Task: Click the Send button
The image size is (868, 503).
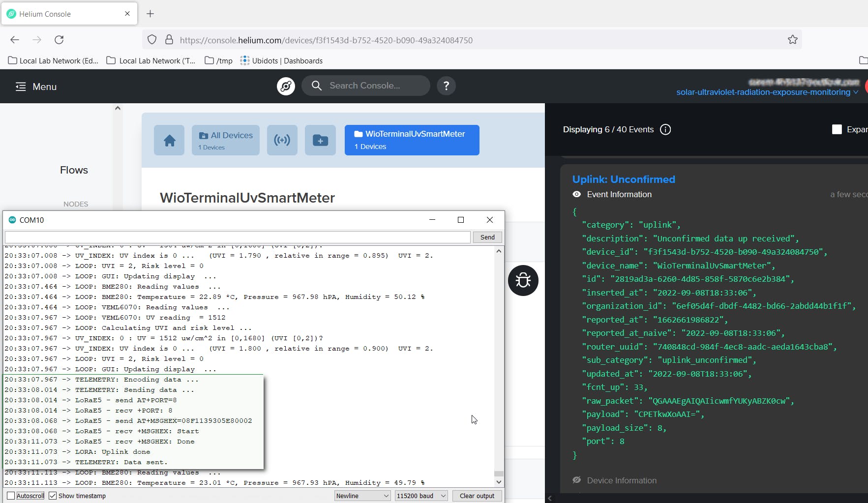Action: pos(487,237)
